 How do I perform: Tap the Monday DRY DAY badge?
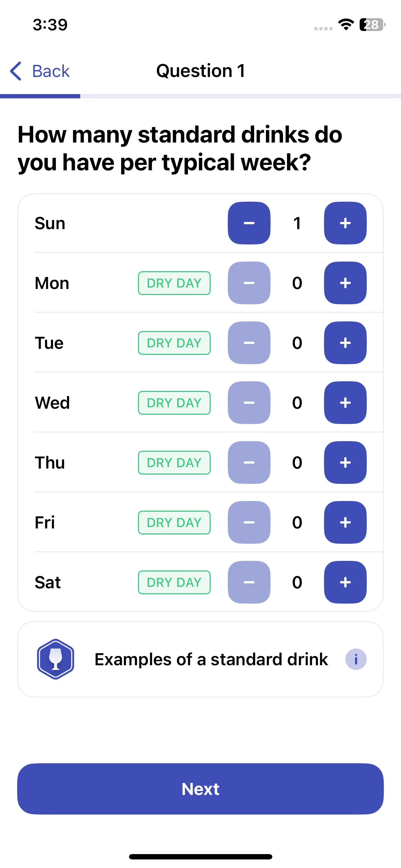(174, 283)
